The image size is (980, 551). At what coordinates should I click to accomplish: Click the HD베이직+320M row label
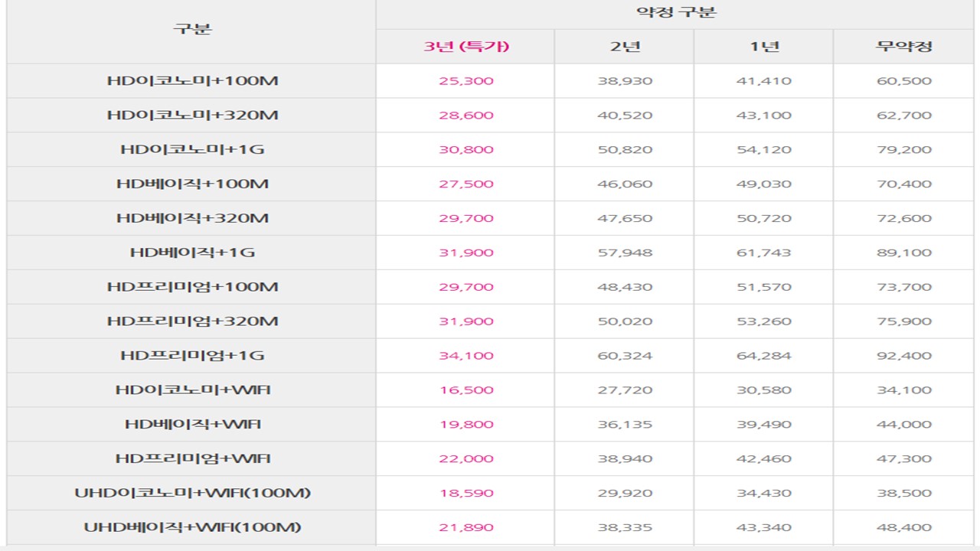point(192,218)
